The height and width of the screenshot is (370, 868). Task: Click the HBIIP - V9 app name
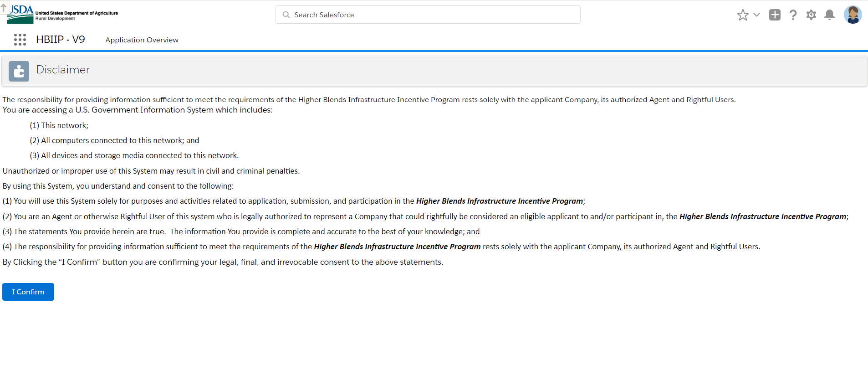coord(61,40)
